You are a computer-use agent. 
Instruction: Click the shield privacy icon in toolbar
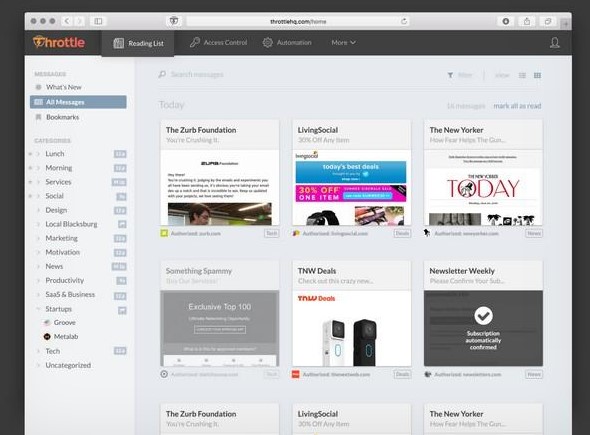tap(174, 21)
